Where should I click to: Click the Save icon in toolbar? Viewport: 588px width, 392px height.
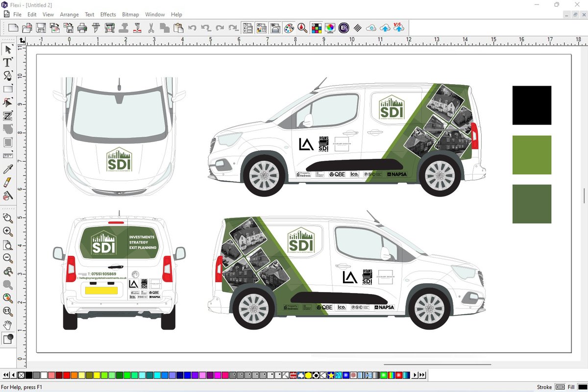(41, 28)
